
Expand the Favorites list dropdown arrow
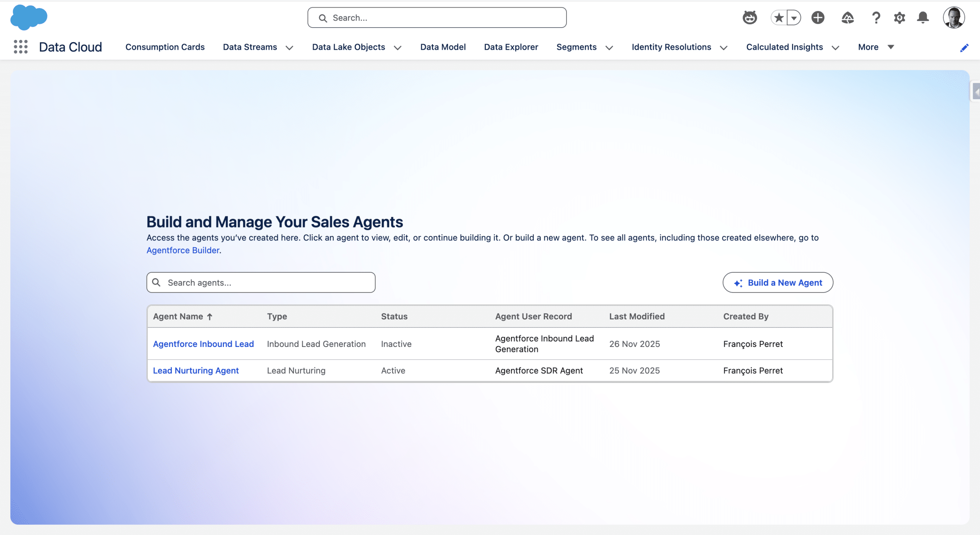coord(794,18)
